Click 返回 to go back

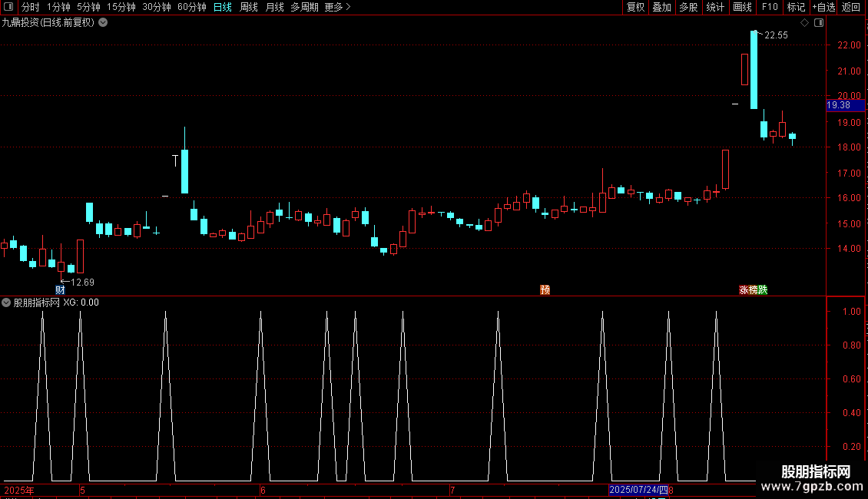pyautogui.click(x=851, y=7)
